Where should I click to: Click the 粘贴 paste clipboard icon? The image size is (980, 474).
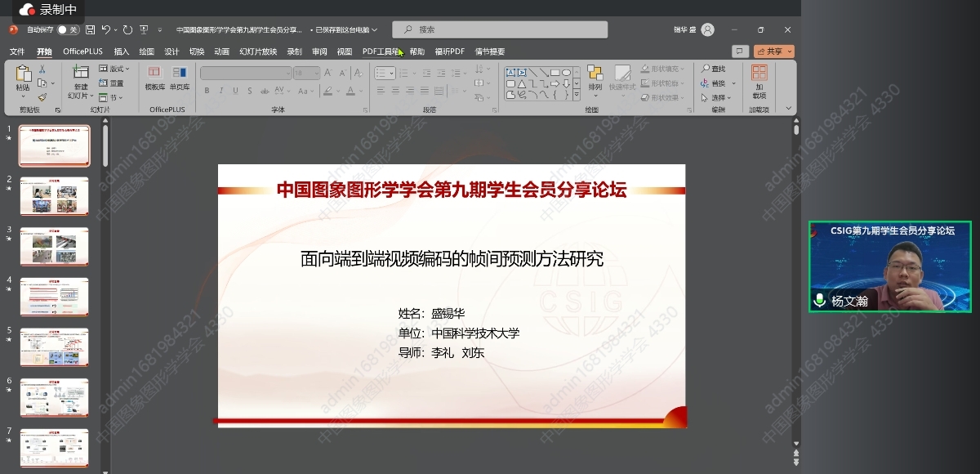[x=23, y=74]
